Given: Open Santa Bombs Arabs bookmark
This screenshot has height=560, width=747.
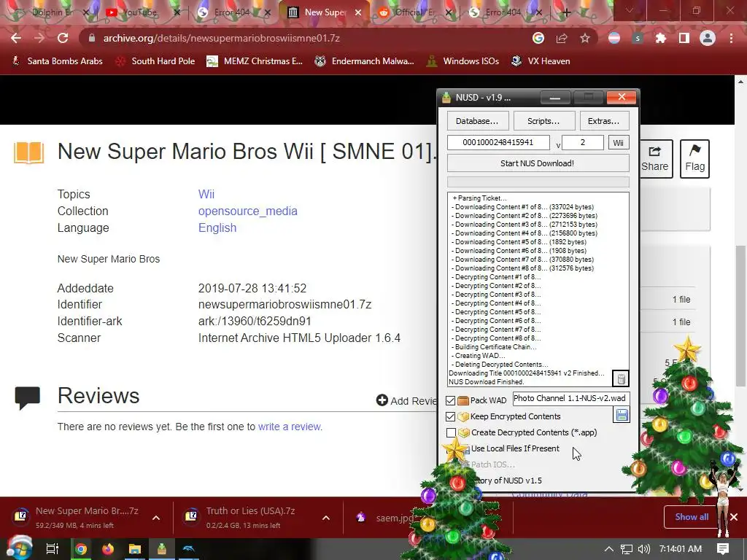Looking at the screenshot, I should coord(57,61).
